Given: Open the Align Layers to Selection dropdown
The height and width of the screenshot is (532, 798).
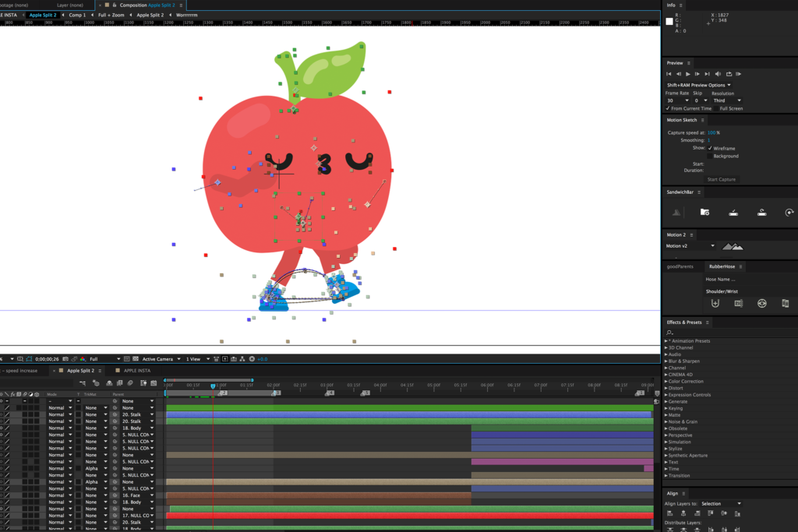Looking at the screenshot, I should (722, 504).
